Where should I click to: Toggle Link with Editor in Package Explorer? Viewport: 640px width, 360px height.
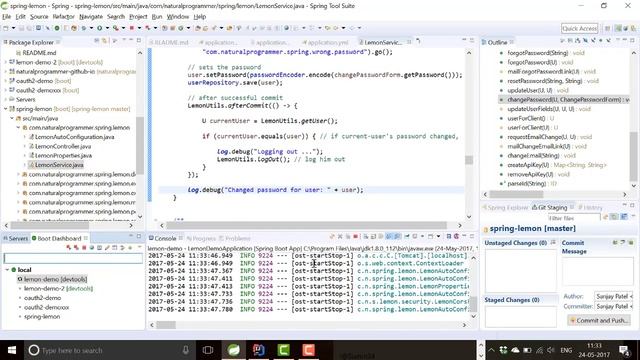pos(105,41)
